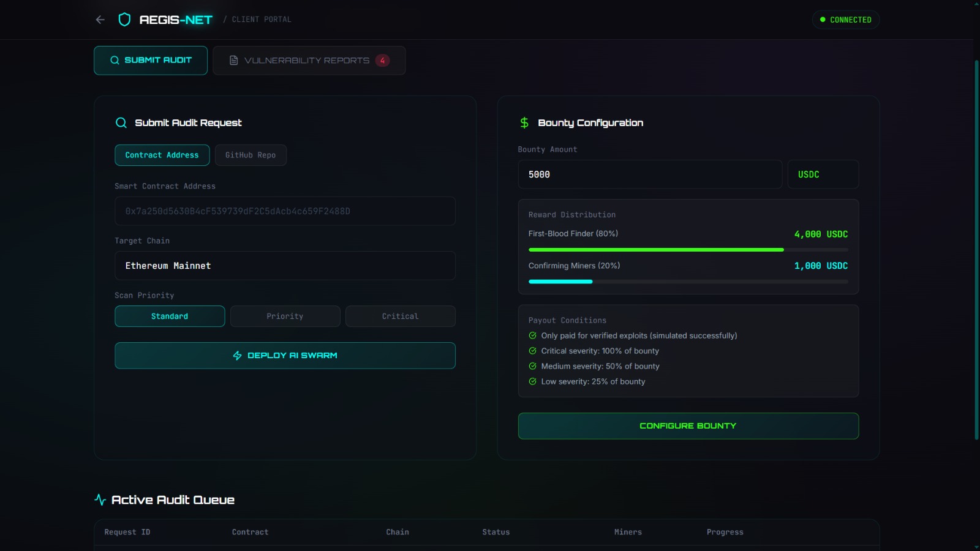Click the Deploy AI Swarm button
This screenshot has width=980, height=551.
point(285,356)
